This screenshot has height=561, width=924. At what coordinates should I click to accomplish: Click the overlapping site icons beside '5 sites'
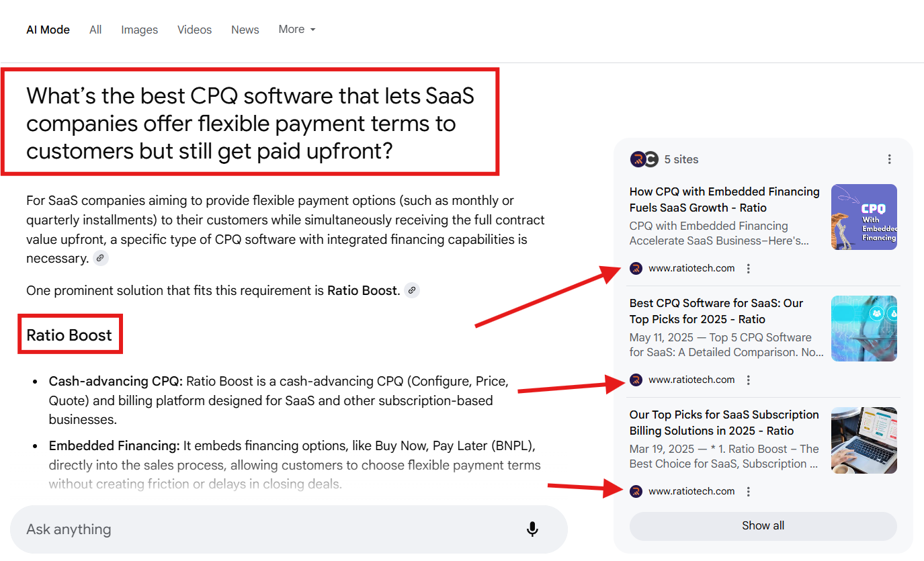tap(644, 159)
